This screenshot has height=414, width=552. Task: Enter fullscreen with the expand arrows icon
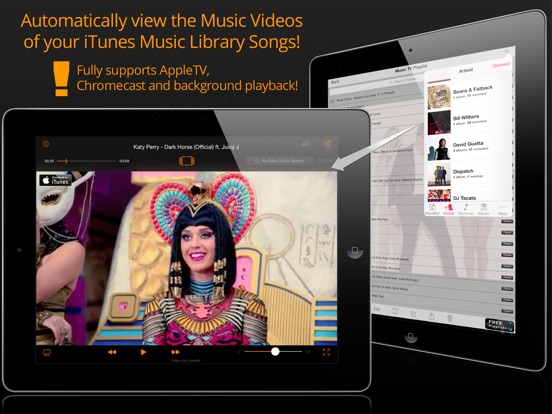click(326, 352)
